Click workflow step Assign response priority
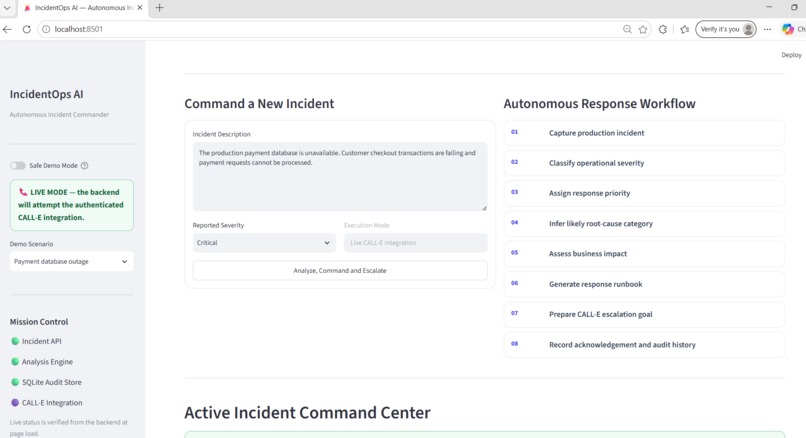The width and height of the screenshot is (806, 438). pyautogui.click(x=644, y=193)
